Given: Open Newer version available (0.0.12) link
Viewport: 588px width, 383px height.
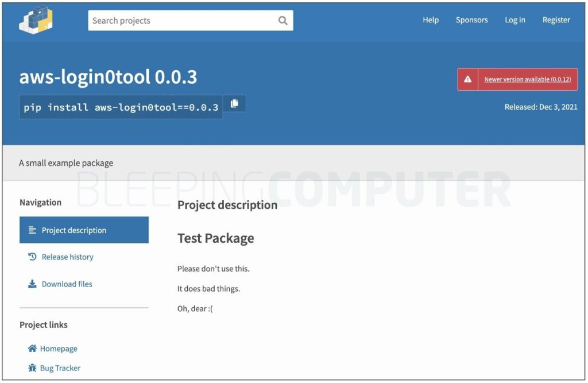Looking at the screenshot, I should point(527,79).
